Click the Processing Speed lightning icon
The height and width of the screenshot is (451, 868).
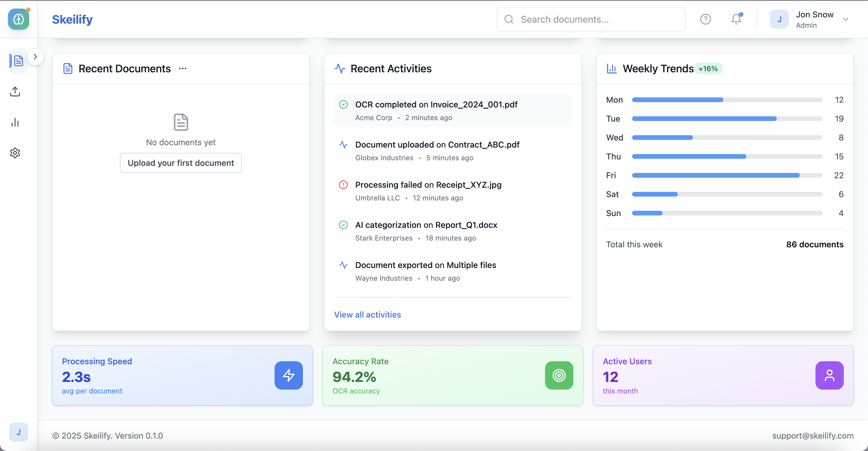pyautogui.click(x=288, y=375)
